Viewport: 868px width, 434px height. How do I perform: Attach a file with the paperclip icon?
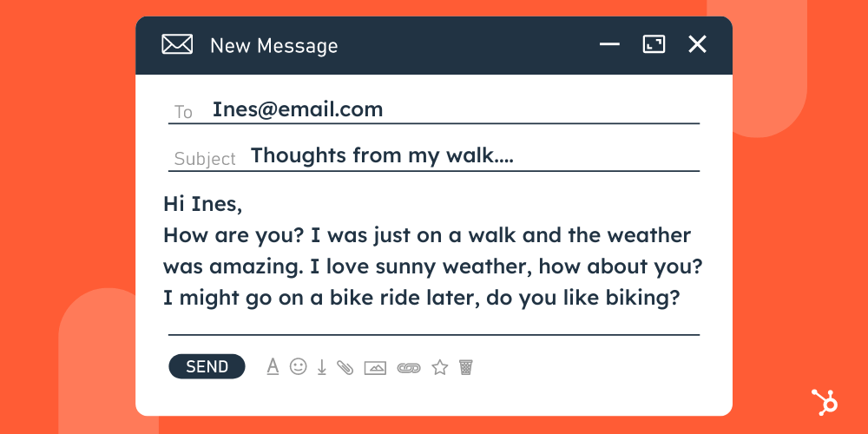345,367
